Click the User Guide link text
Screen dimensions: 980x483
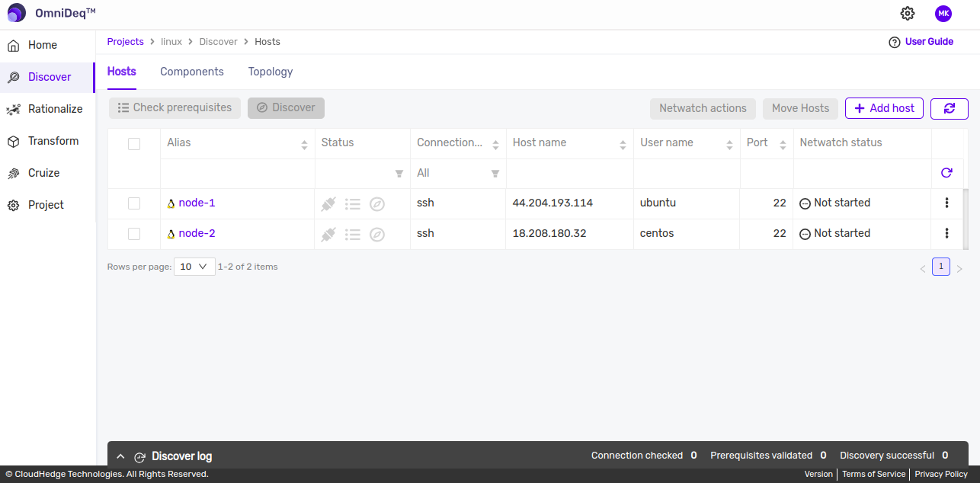pos(929,42)
